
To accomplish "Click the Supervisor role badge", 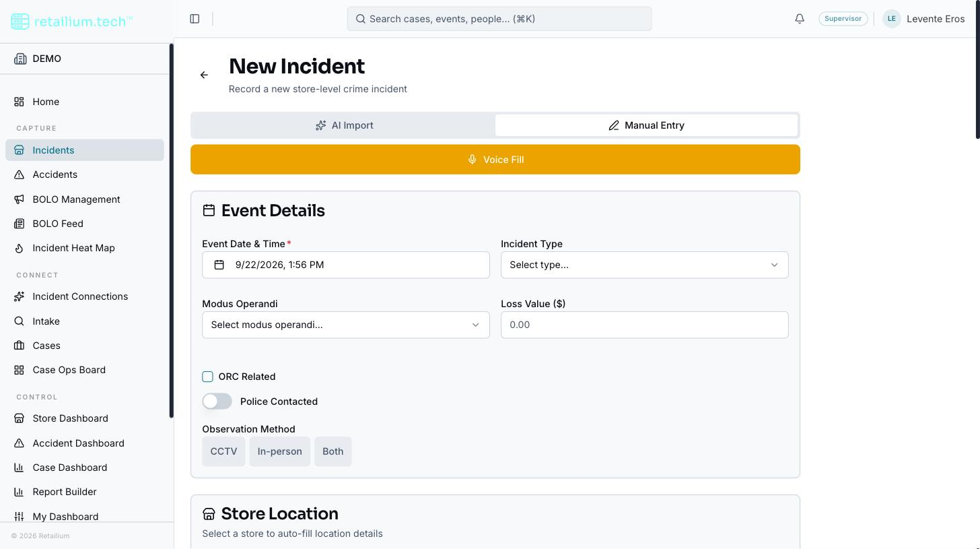I will (843, 19).
